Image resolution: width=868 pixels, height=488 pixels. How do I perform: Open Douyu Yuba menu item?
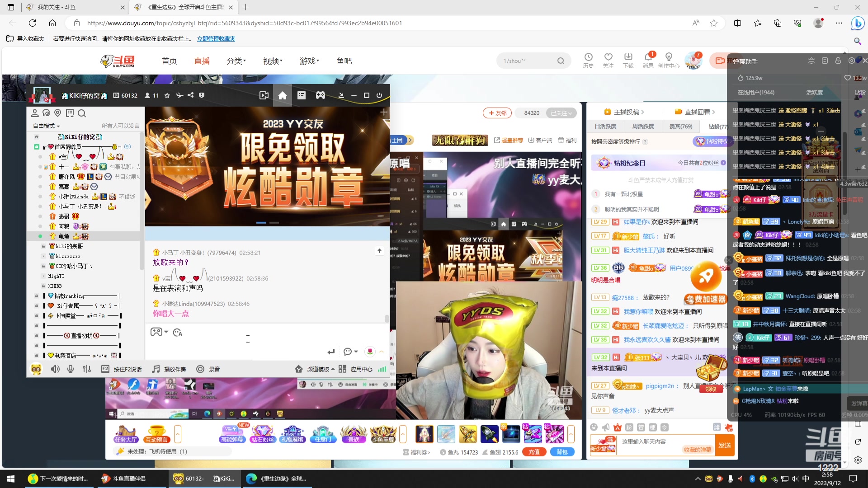pos(344,61)
